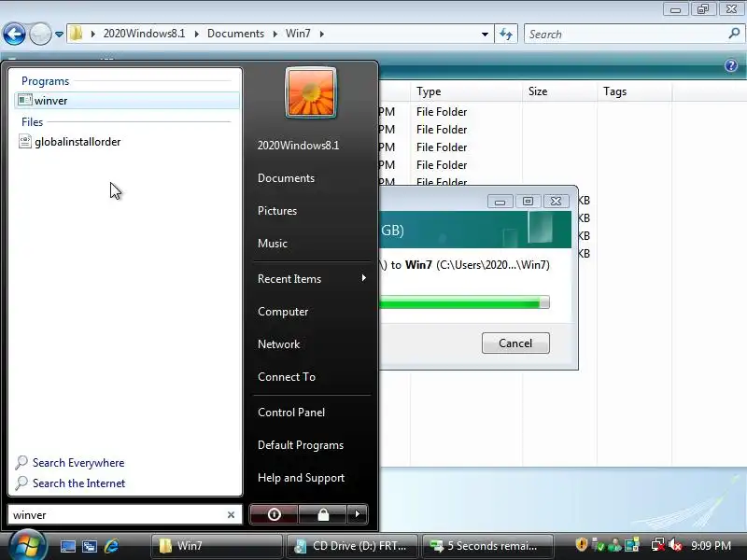Lock the computer with padlock button
This screenshot has height=560, width=747.
pyautogui.click(x=323, y=514)
